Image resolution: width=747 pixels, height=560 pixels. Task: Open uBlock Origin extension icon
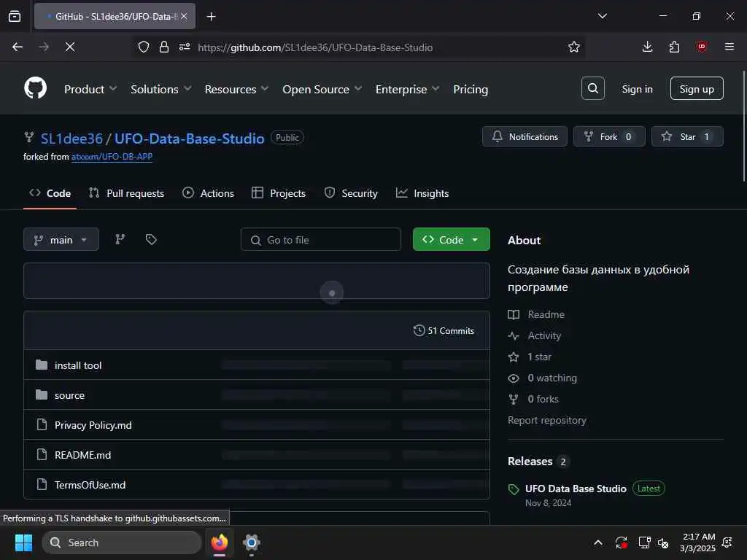coord(701,47)
